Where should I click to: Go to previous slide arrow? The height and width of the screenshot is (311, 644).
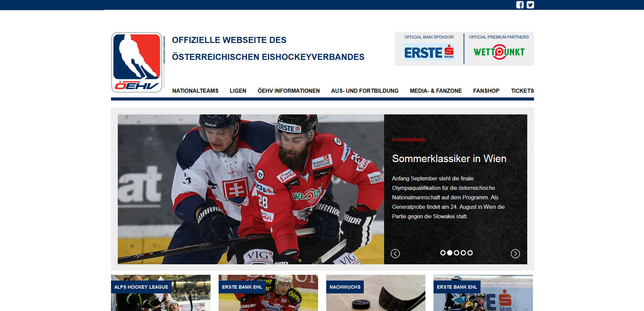[x=395, y=253]
